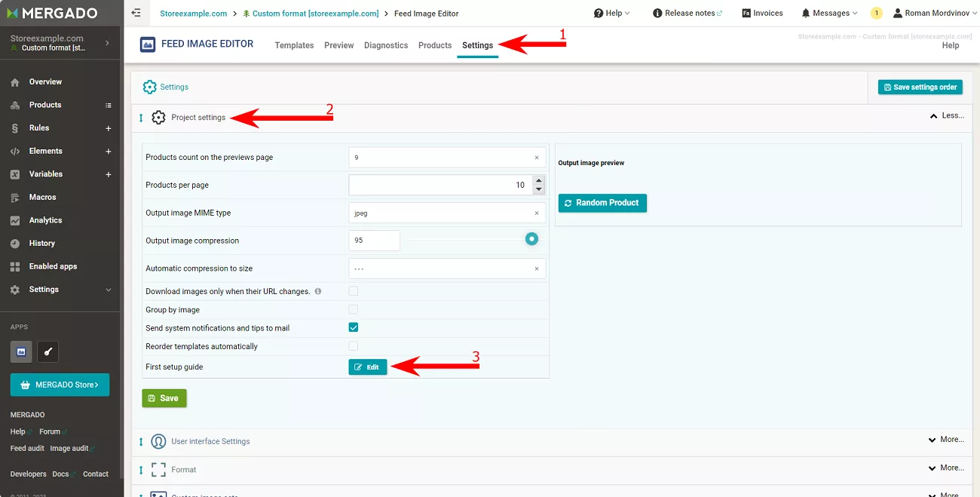This screenshot has height=497, width=980.
Task: Collapse Project settings with Less
Action: point(948,116)
